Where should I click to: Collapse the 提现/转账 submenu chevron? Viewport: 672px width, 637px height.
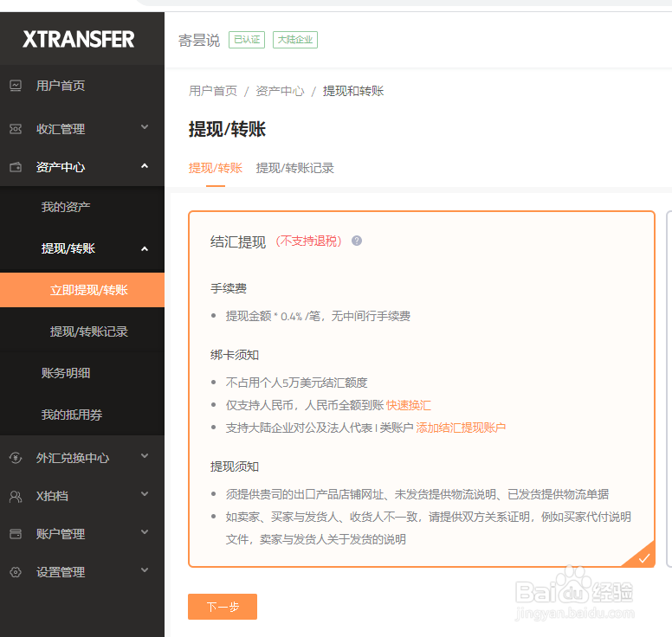click(x=145, y=249)
